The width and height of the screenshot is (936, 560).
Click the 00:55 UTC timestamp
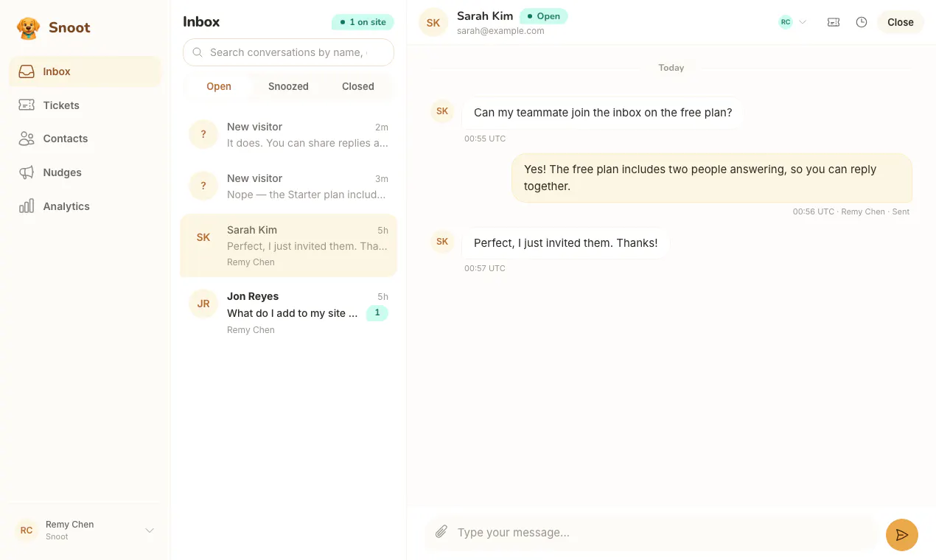coord(485,139)
